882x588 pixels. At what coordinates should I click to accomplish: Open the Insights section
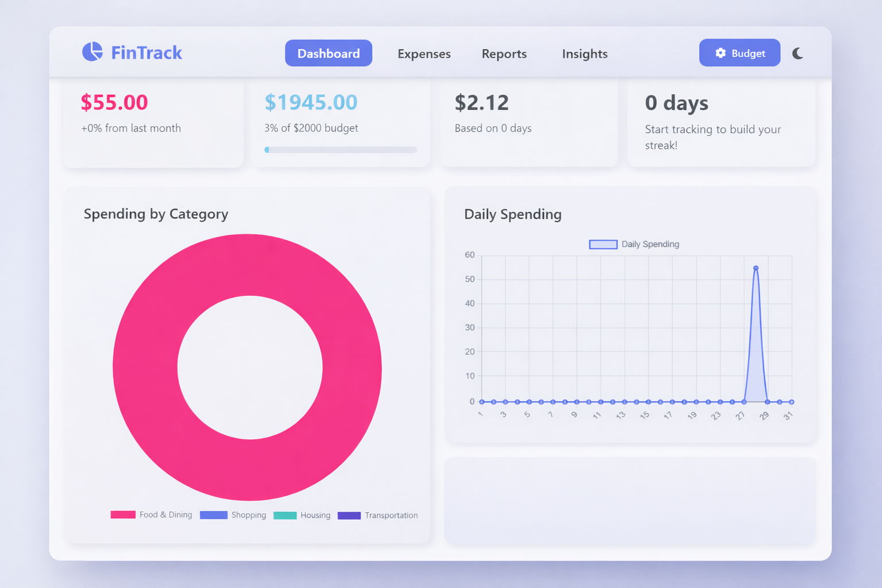pyautogui.click(x=585, y=53)
